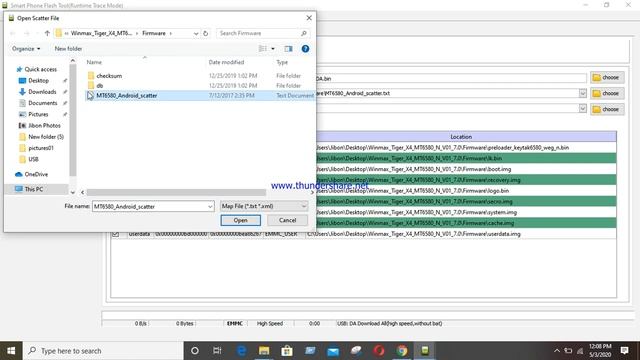Change view layout icon
The width and height of the screenshot is (640, 360).
point(262,49)
